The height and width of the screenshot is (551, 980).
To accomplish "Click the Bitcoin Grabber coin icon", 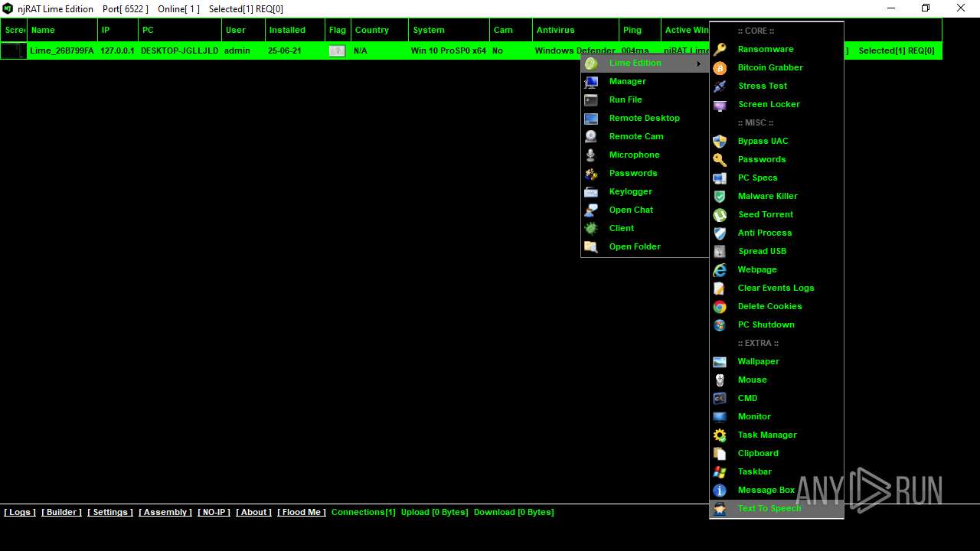I will (x=720, y=67).
